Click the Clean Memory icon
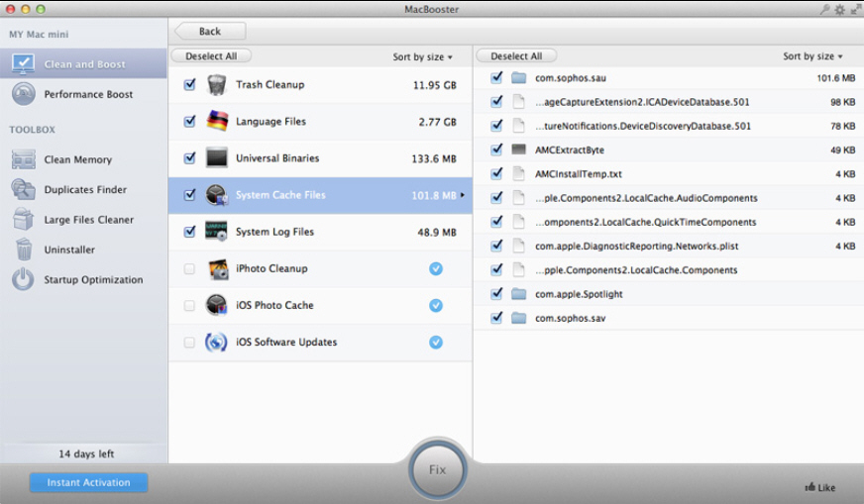The height and width of the screenshot is (504, 864). pyautogui.click(x=23, y=159)
